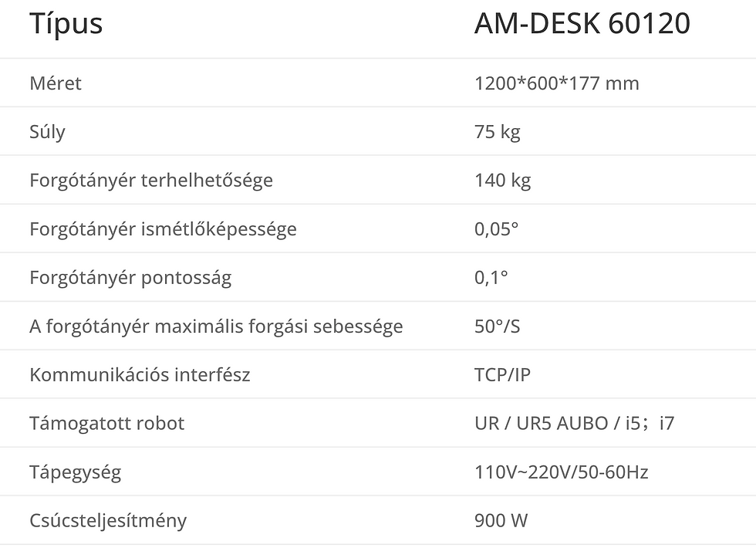Viewport: 756px width, 548px height.
Task: Select the 900 W peak power value
Action: point(501,521)
